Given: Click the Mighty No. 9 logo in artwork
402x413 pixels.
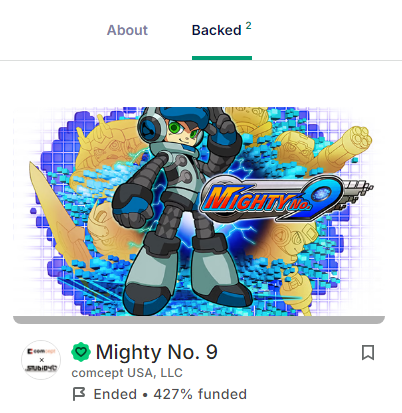Looking at the screenshot, I should (x=287, y=199).
